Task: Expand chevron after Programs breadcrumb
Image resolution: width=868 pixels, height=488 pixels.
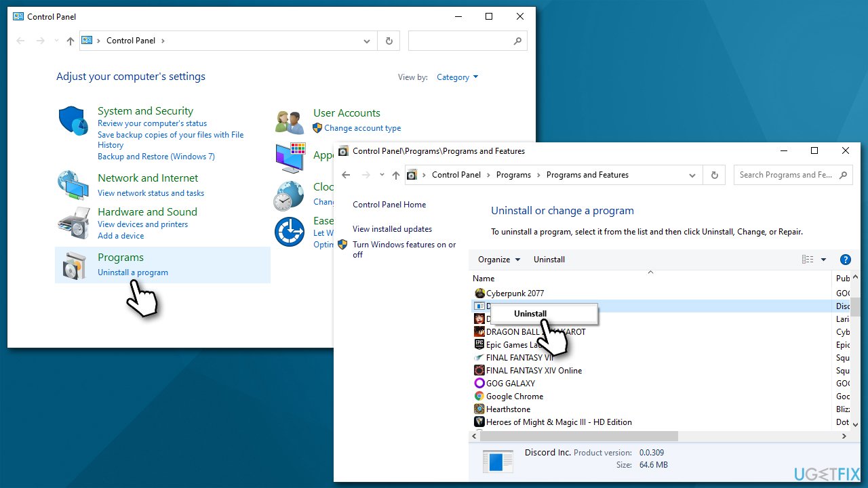Action: pyautogui.click(x=539, y=175)
